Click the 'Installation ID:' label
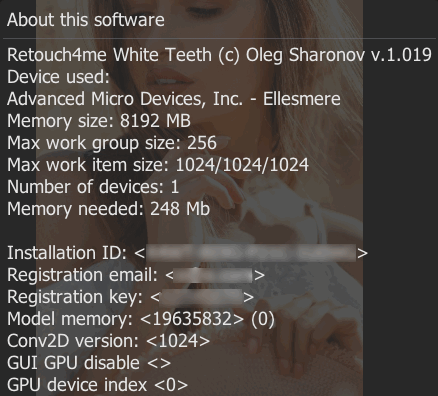This screenshot has height=396, width=438. (67, 253)
